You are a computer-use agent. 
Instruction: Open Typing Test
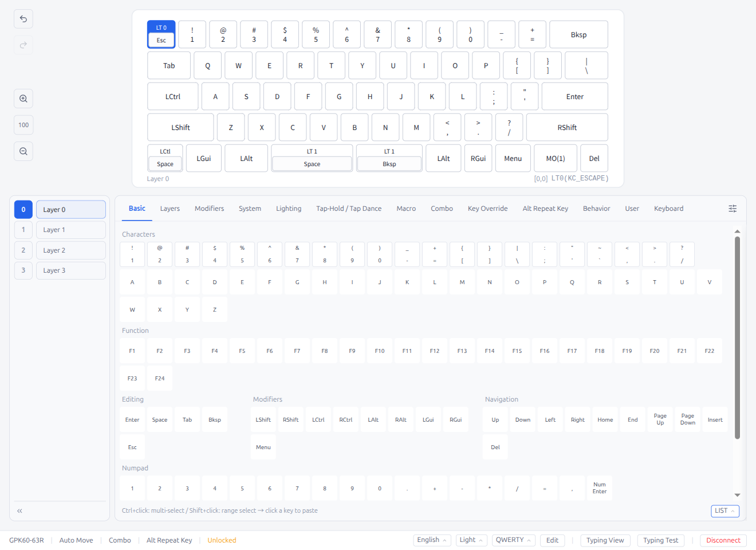click(660, 540)
